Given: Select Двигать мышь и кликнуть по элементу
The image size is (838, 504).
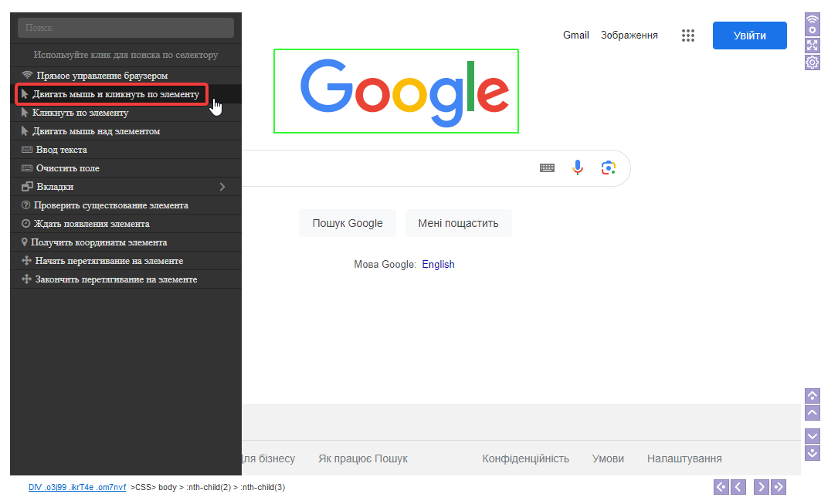Looking at the screenshot, I should 115,94.
